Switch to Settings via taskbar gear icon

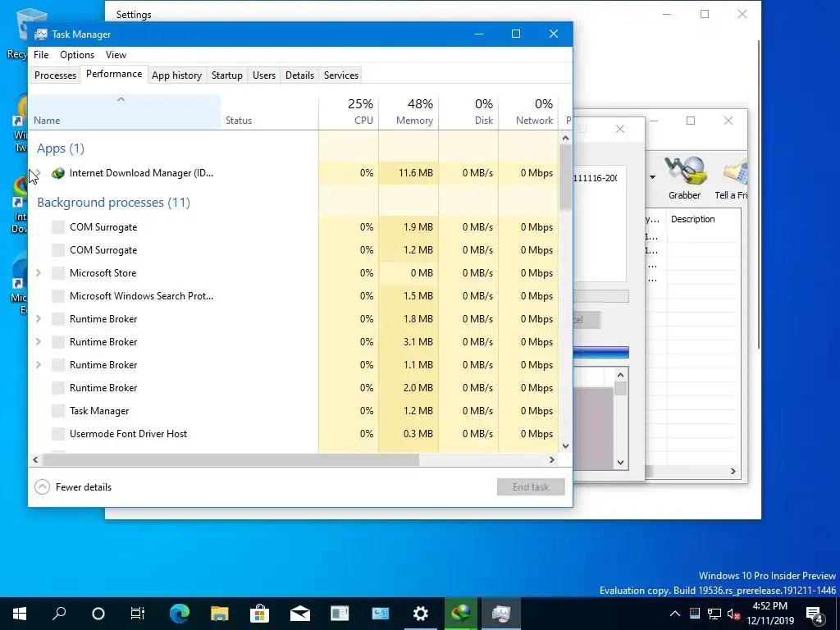421,614
